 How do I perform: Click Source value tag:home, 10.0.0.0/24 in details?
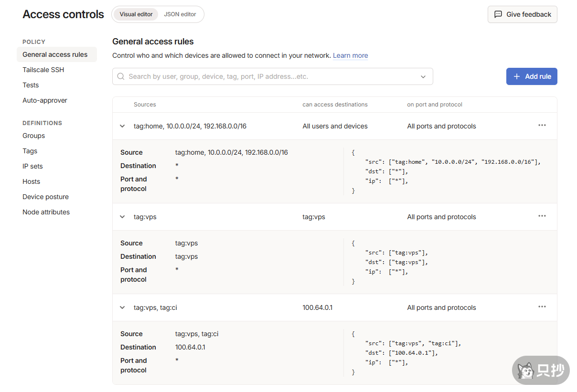point(232,152)
